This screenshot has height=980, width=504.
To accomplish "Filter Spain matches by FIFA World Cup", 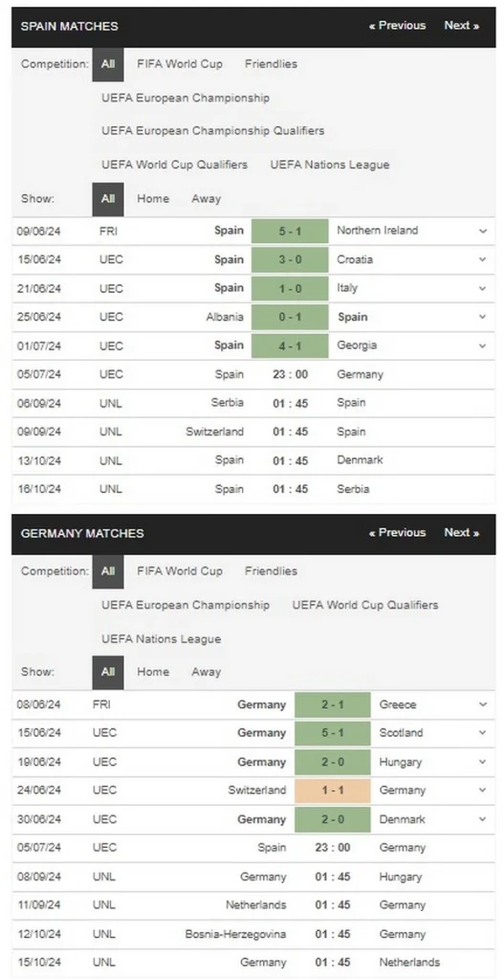I will click(x=180, y=64).
